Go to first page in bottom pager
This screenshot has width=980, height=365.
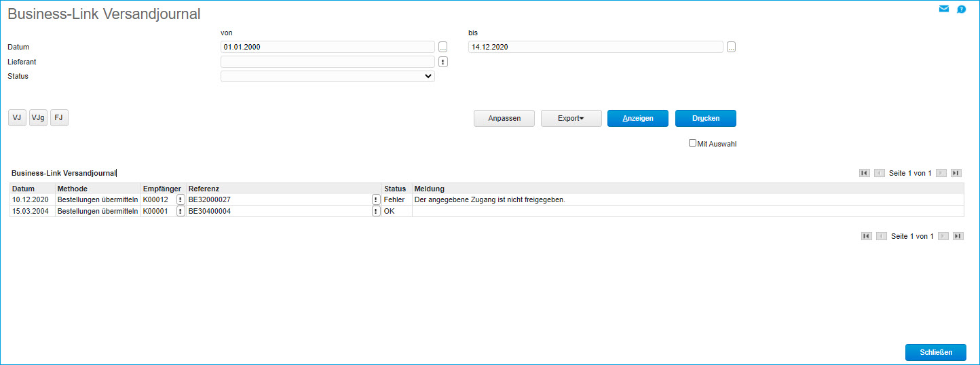pyautogui.click(x=866, y=236)
